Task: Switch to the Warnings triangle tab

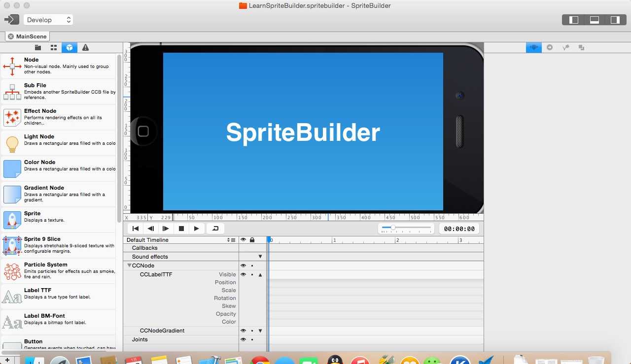Action: coord(85,47)
